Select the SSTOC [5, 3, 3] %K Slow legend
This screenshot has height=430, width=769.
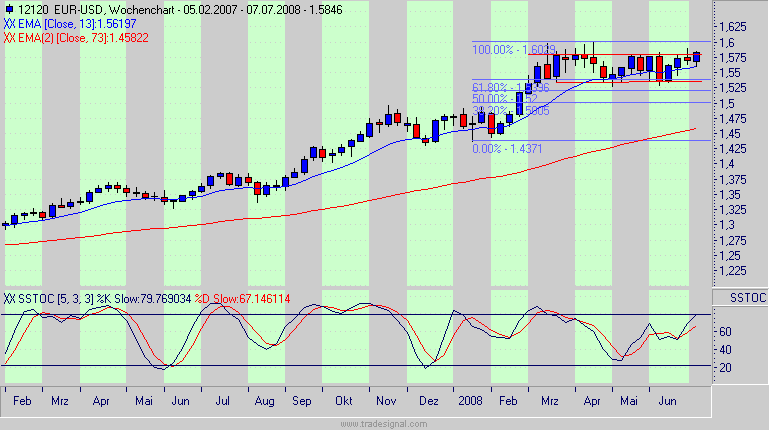click(x=98, y=299)
